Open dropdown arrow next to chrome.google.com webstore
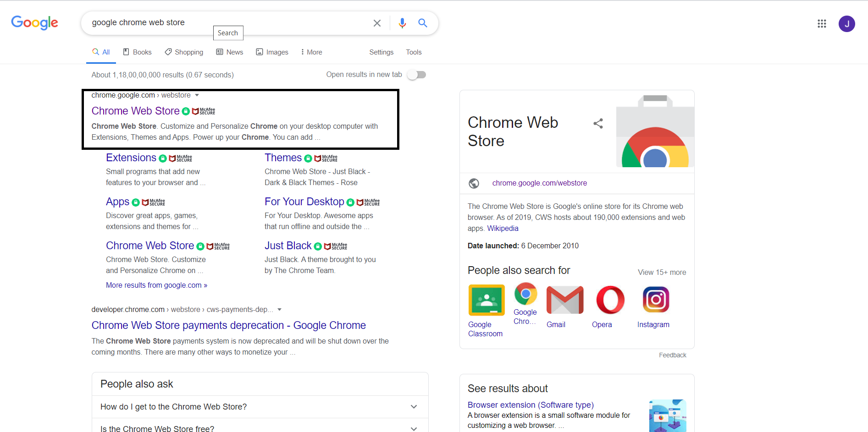868x432 pixels. click(197, 95)
